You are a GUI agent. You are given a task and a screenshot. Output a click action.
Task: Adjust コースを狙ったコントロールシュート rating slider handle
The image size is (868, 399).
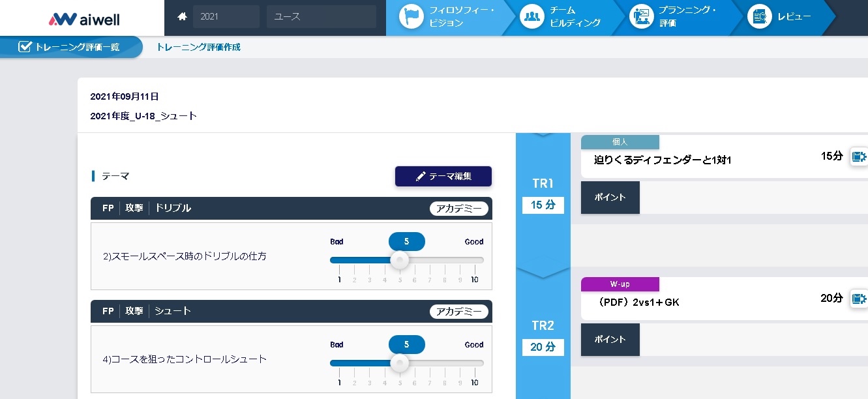(x=399, y=363)
